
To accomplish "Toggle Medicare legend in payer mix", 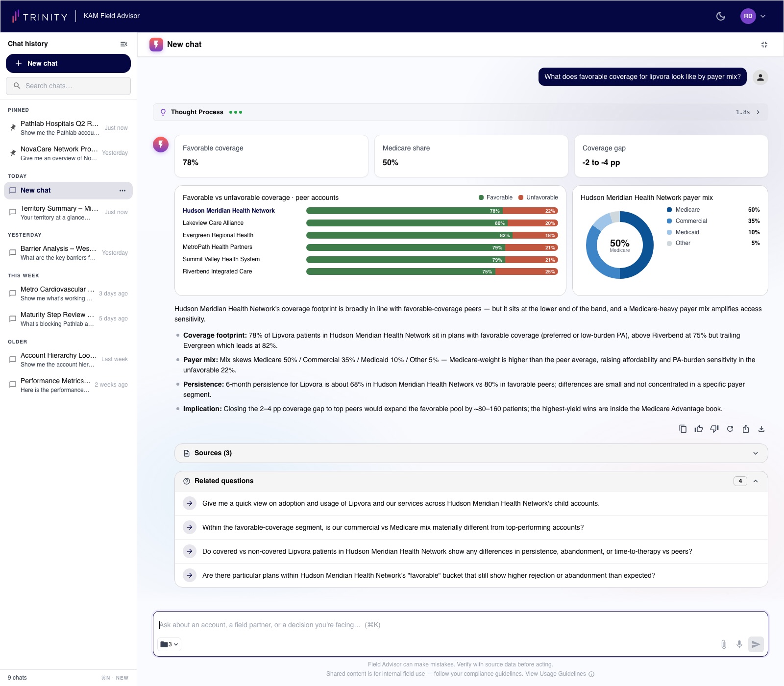I will 713,210.
